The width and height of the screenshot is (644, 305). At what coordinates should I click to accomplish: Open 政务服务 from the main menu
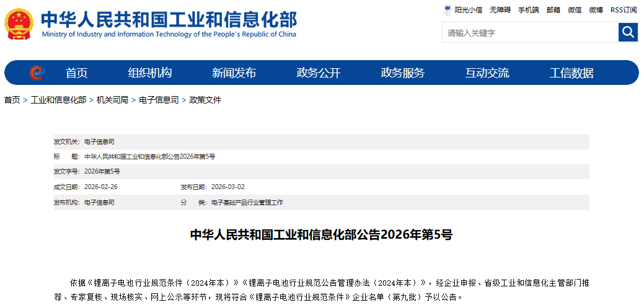(403, 73)
